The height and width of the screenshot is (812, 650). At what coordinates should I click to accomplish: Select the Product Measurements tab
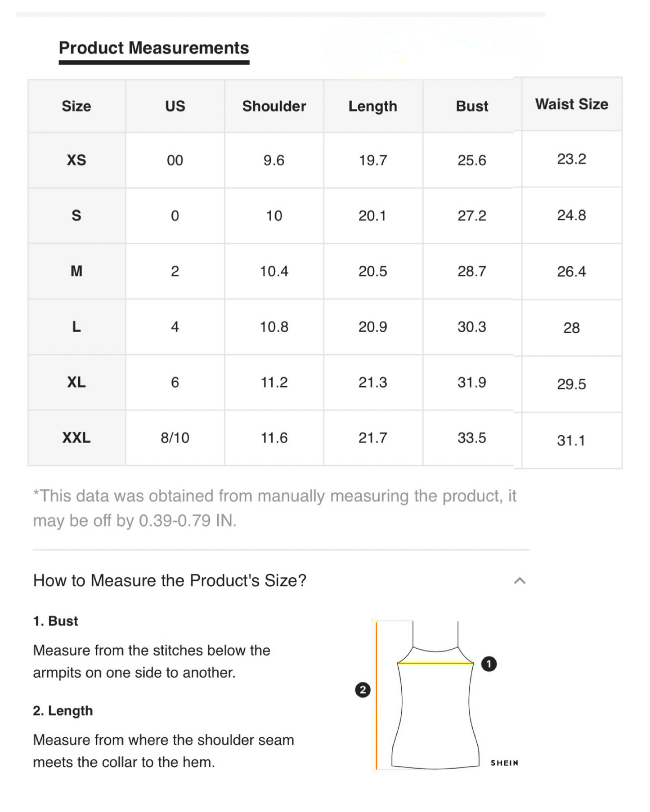(154, 48)
